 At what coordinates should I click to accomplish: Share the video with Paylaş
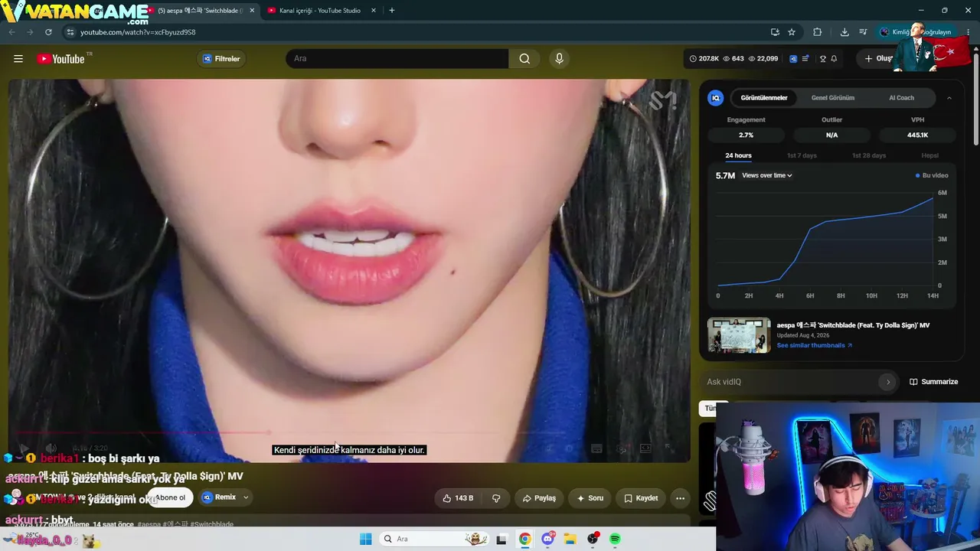click(x=539, y=498)
